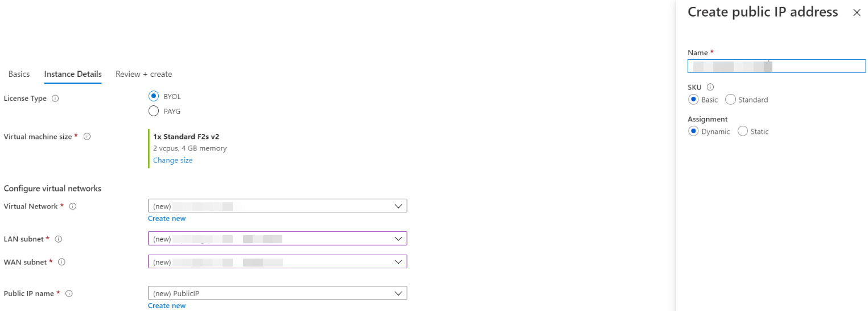868x311 pixels.
Task: Close the Create public IP address panel
Action: 857,13
